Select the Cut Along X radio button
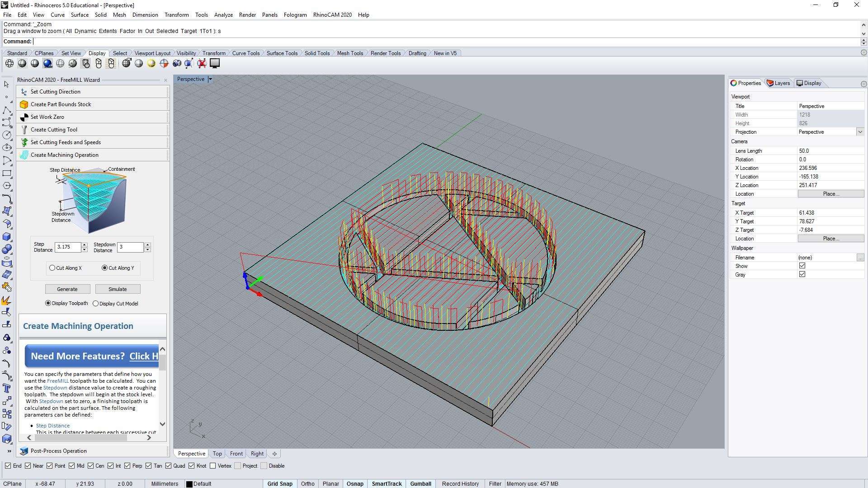Viewport: 868px width, 488px height. pos(52,268)
